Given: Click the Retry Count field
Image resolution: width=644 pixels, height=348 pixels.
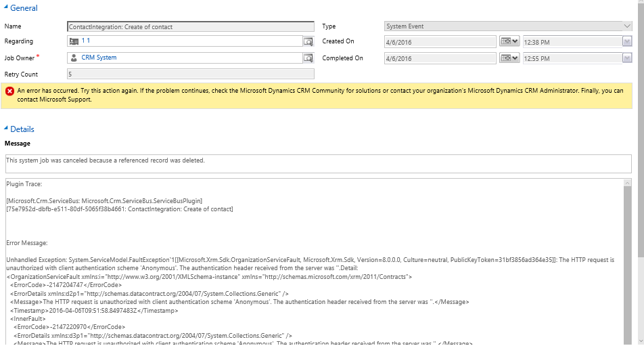Looking at the screenshot, I should (190, 74).
